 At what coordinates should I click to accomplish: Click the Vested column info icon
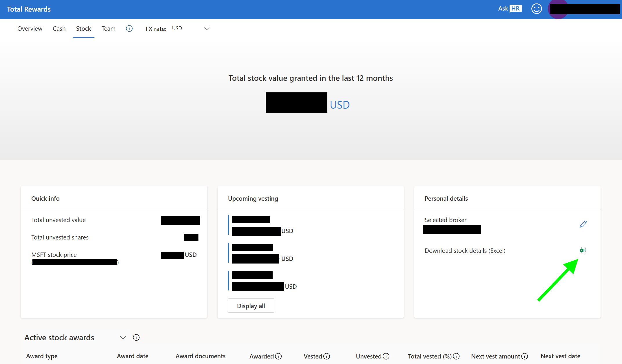coord(326,356)
